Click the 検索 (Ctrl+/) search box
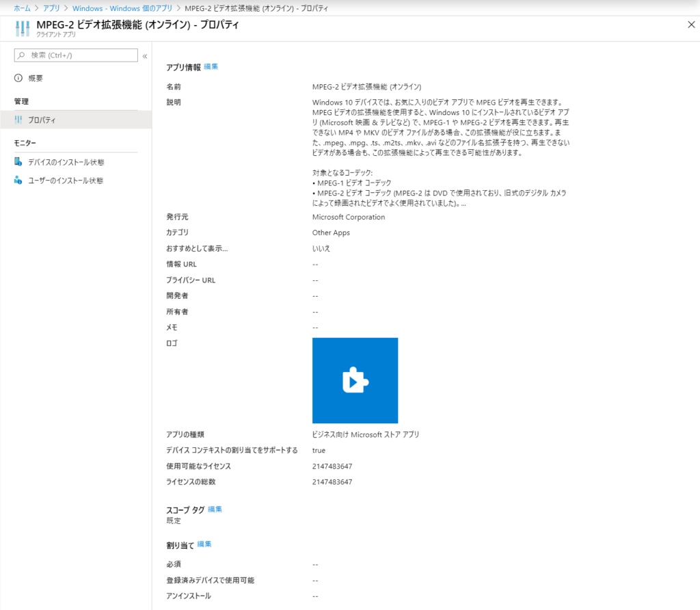Screen dimensions: 700x610 (x=76, y=55)
